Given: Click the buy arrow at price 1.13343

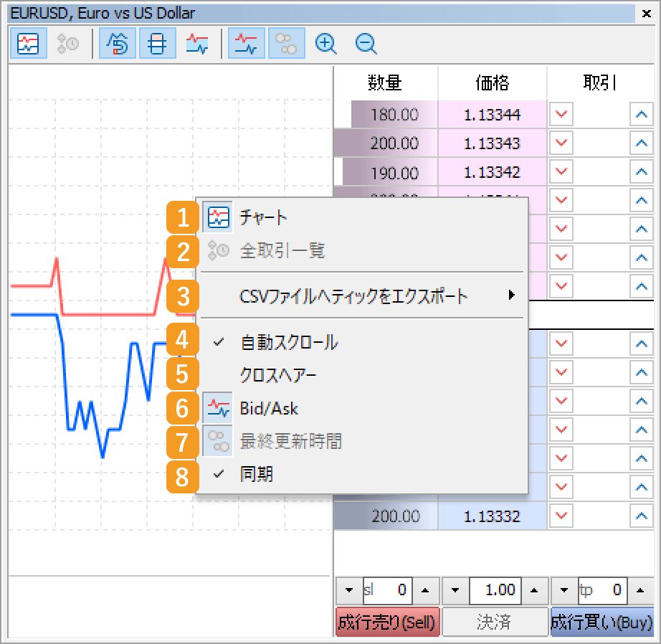Looking at the screenshot, I should click(x=641, y=143).
